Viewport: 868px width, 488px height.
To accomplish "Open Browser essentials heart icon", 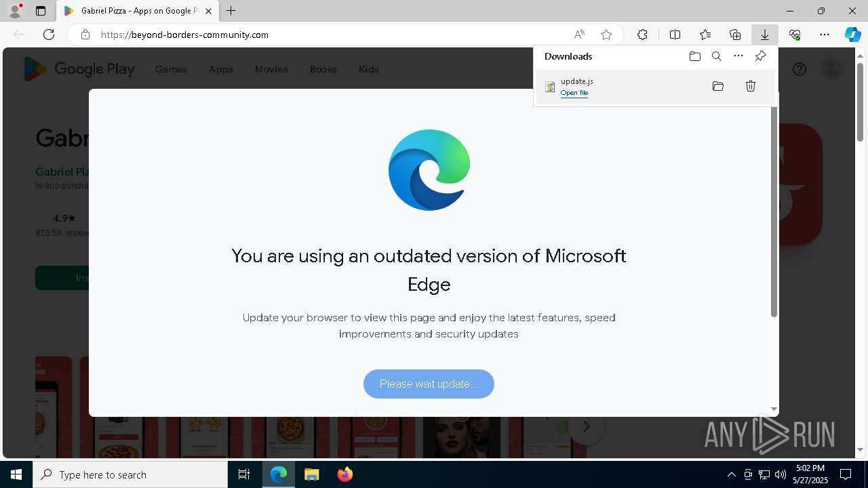I will [x=795, y=35].
